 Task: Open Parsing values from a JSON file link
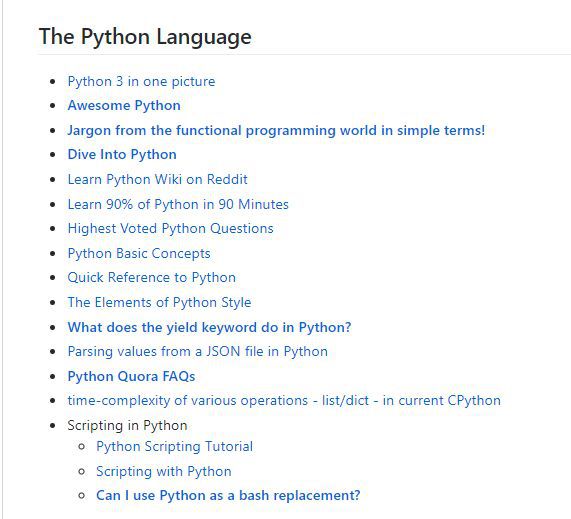pos(197,351)
